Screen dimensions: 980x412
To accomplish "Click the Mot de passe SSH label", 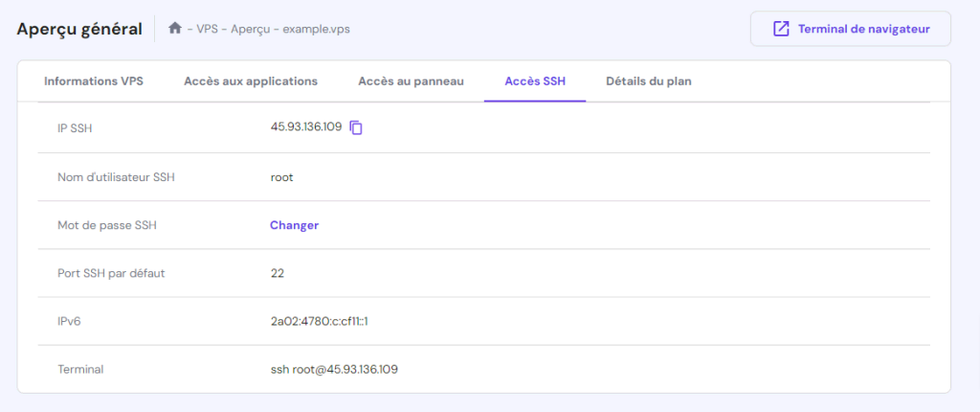I will click(x=106, y=225).
